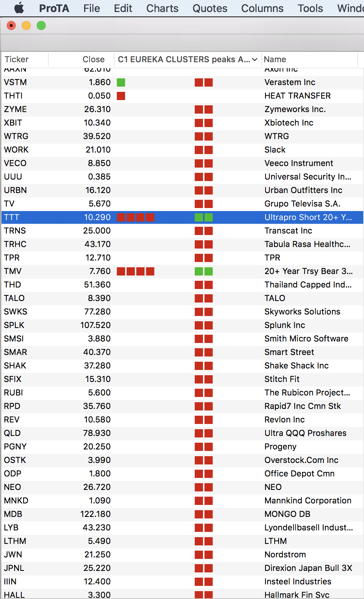
Task: Open the Apple menu
Action: 19,8
